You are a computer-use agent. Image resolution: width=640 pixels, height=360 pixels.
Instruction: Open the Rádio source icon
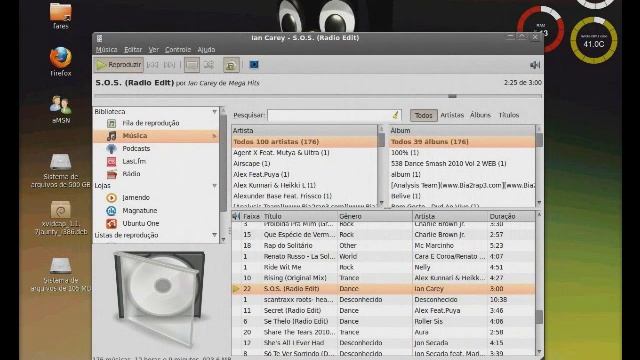pyautogui.click(x=111, y=174)
